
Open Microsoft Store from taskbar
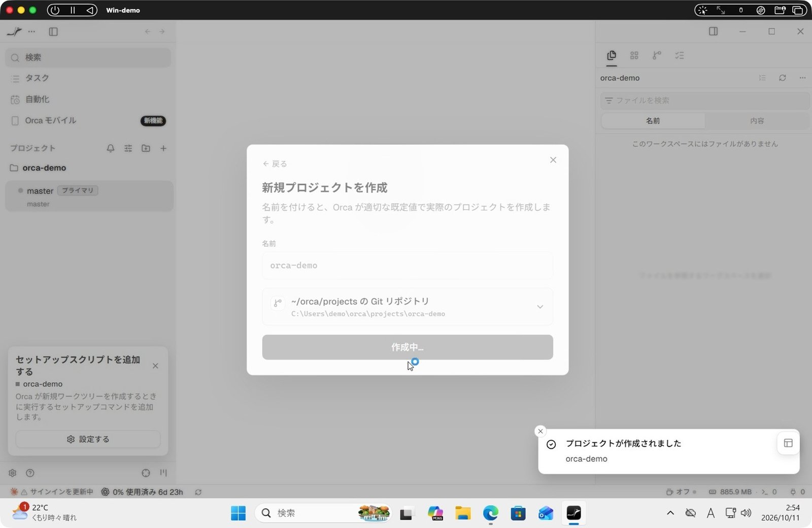518,513
